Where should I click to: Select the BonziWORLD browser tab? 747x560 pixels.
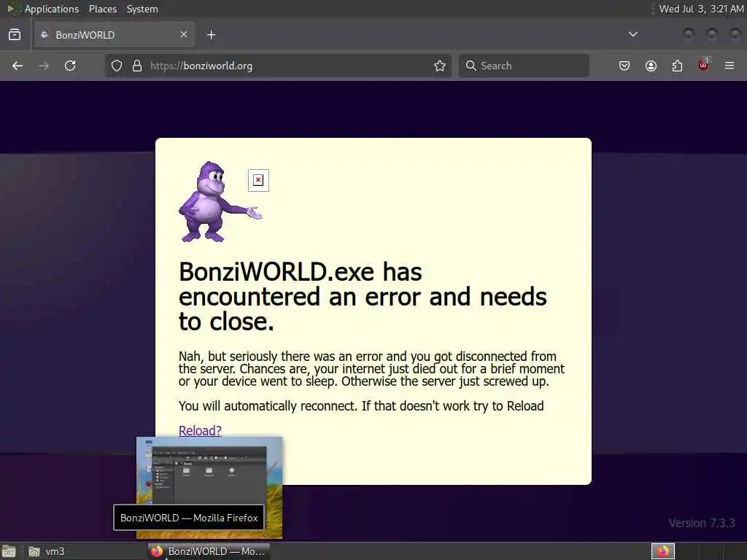point(115,35)
